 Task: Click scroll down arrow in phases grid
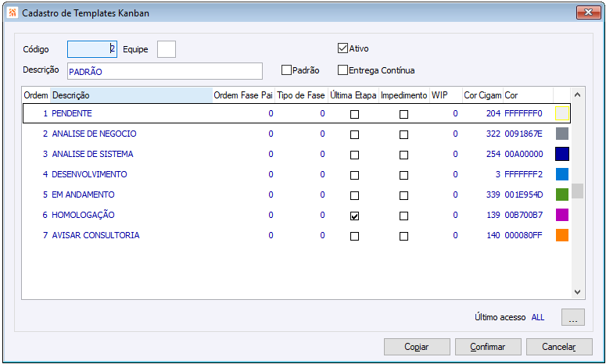point(577,292)
